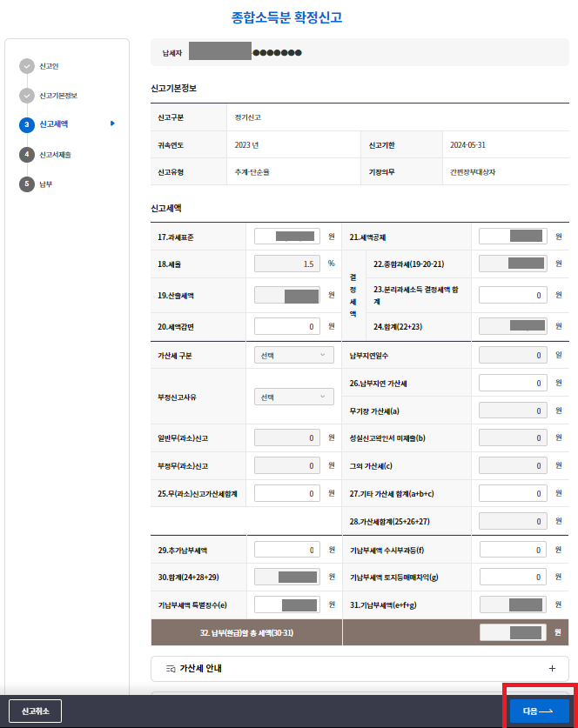Click the 22.종합과세(19-20-21) field
The width and height of the screenshot is (578, 728).
pyautogui.click(x=513, y=264)
